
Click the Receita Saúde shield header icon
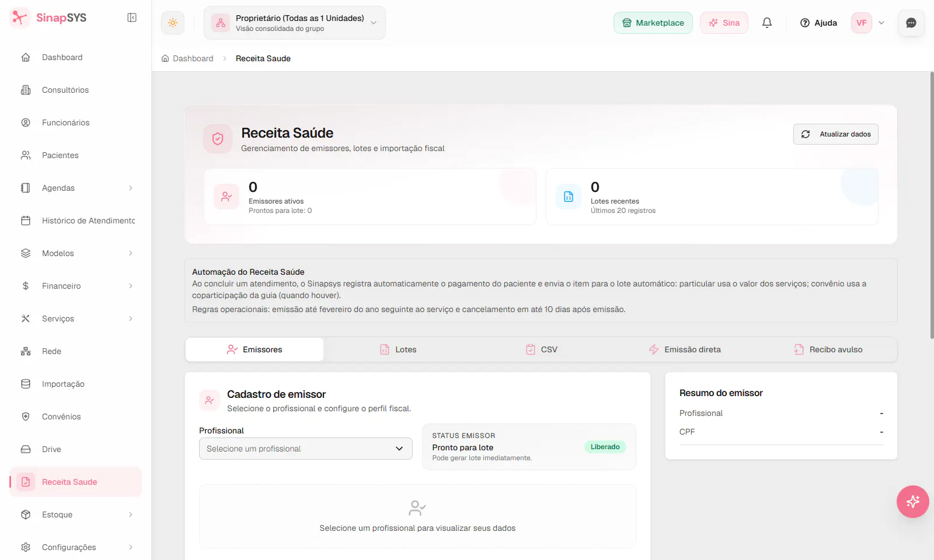(x=218, y=139)
